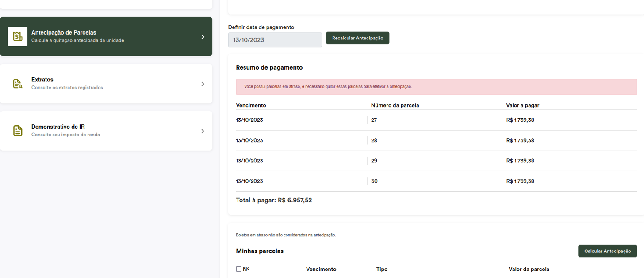Click R$ 1.739,38 value for installment 28

pos(520,140)
